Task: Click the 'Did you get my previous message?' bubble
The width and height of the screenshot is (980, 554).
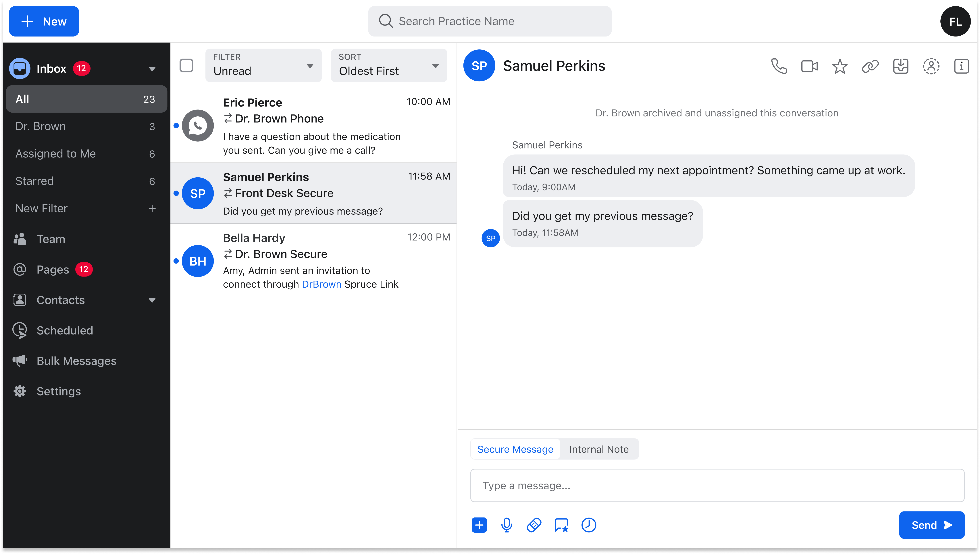Action: click(603, 224)
